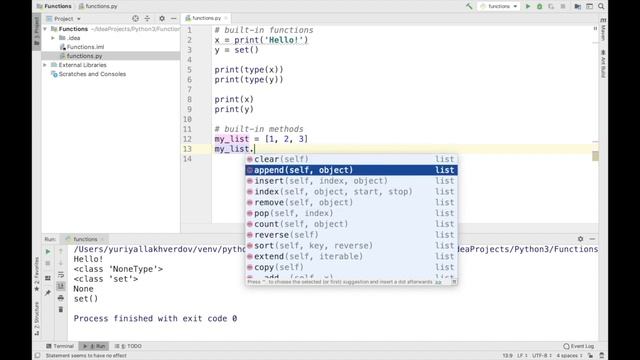
Task: Start debugging with the green bug icon
Action: 540,6
